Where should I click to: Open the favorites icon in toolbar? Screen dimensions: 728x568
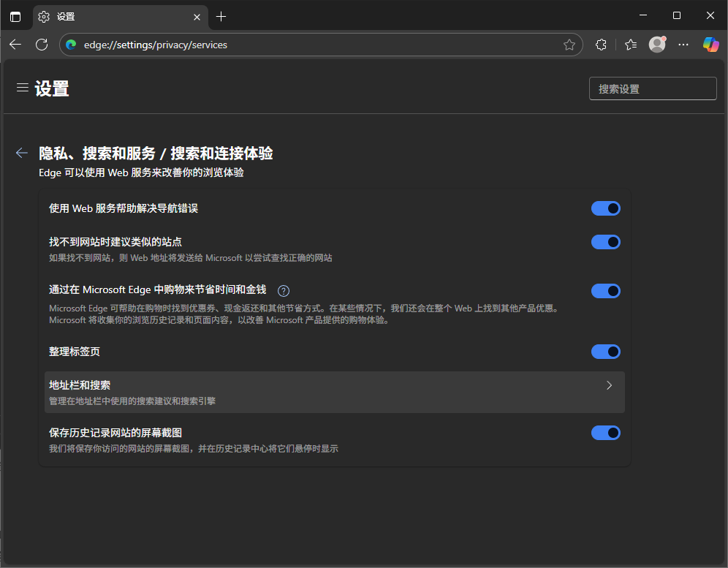630,45
